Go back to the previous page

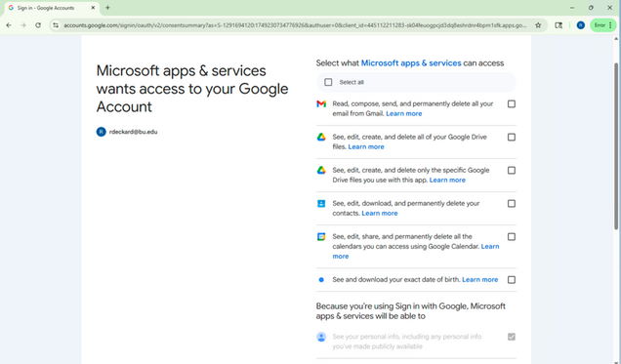click(9, 25)
